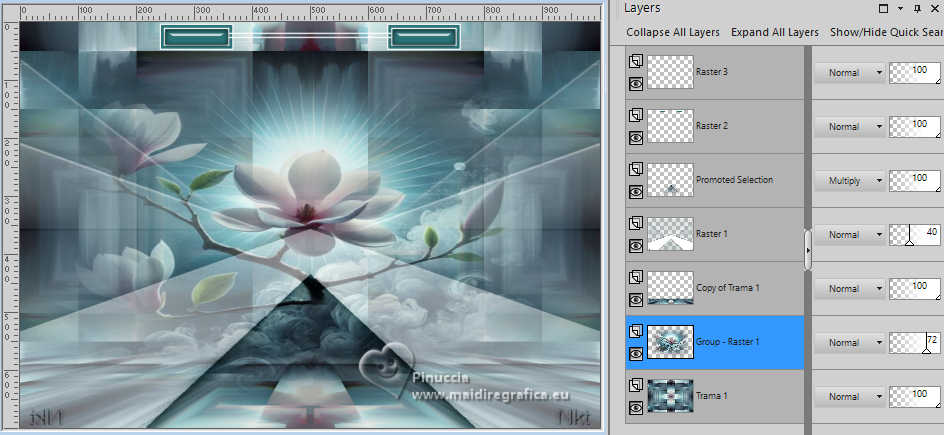
Task: Select the layer named "Group - Raster 1"
Action: coord(727,342)
